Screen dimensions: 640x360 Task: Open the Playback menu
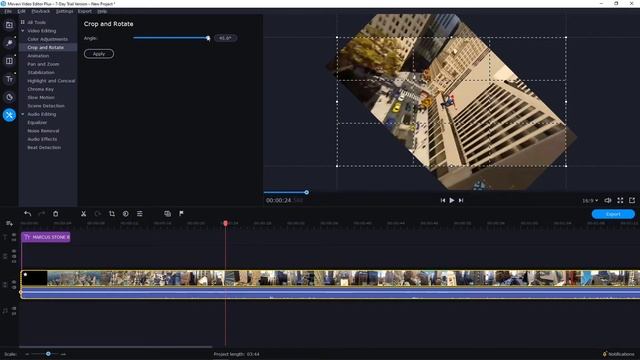pyautogui.click(x=41, y=11)
